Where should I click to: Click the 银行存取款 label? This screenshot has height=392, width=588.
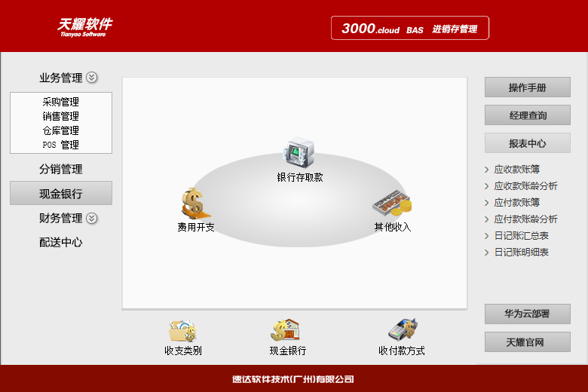[x=299, y=177]
